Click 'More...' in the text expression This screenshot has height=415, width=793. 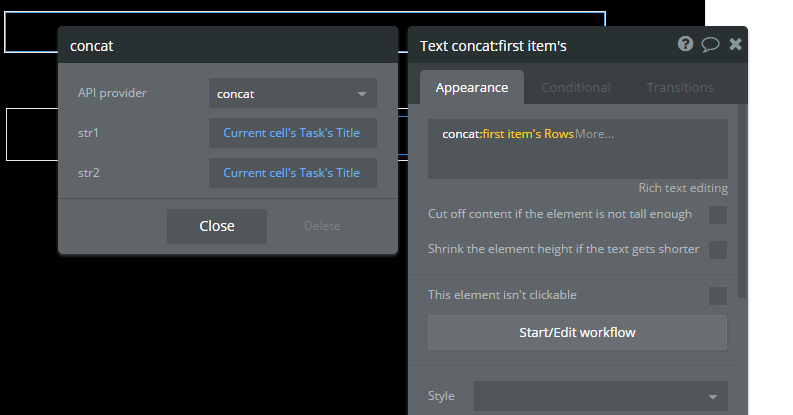pyautogui.click(x=595, y=134)
